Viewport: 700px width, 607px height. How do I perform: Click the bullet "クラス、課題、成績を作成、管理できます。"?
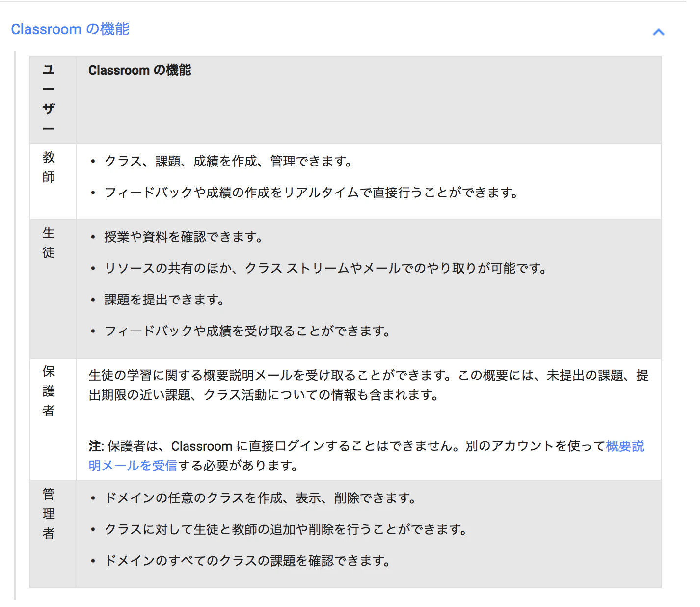click(229, 161)
